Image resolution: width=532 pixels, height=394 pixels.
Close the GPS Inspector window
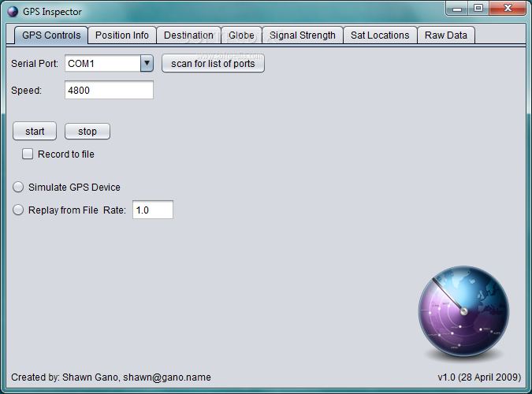pyautogui.click(x=508, y=9)
